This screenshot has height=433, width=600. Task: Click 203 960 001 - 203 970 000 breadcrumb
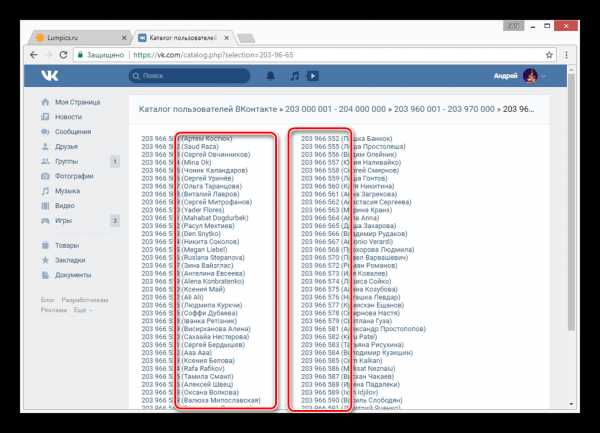(444, 109)
